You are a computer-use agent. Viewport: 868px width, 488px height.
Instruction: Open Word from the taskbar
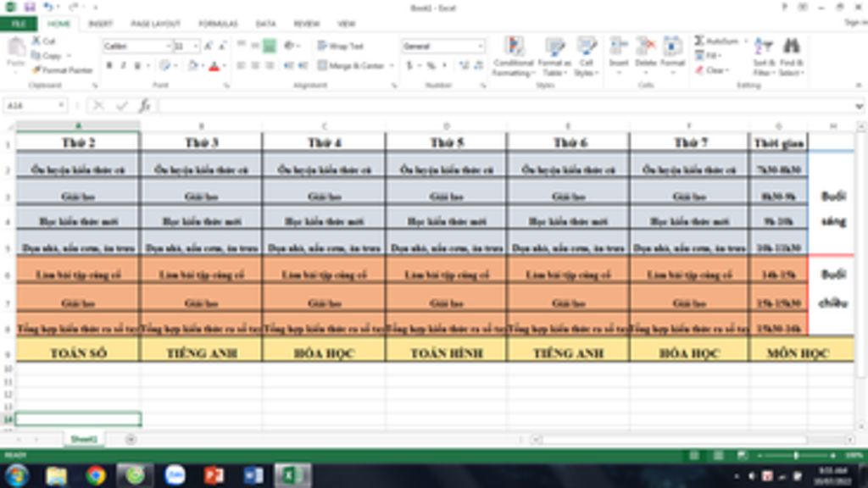click(x=253, y=475)
